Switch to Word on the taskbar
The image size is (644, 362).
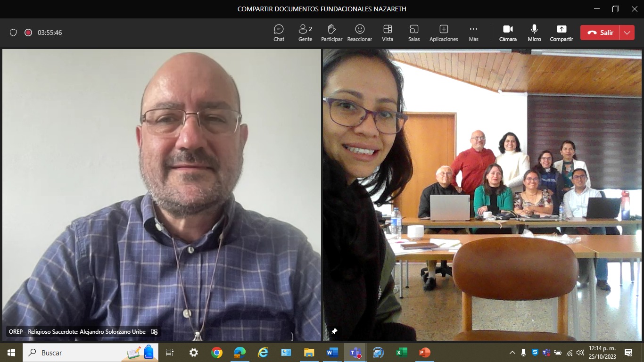click(332, 353)
